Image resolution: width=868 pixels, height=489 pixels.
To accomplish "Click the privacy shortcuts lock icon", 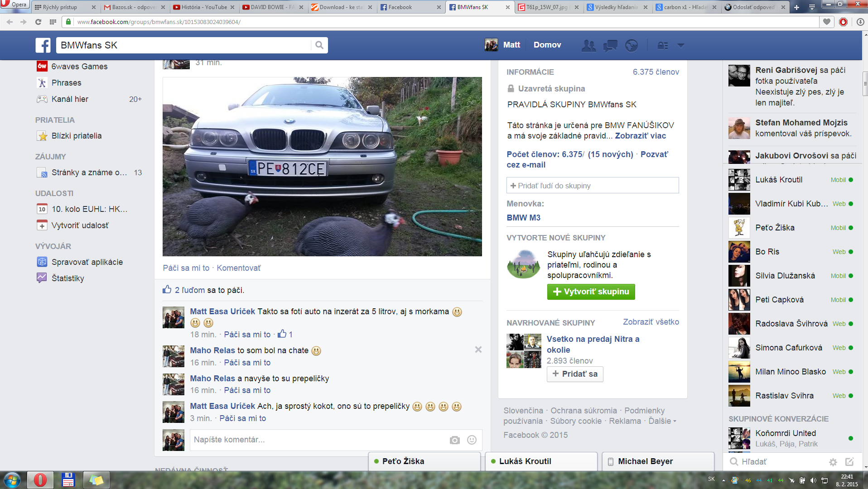I will coord(663,45).
